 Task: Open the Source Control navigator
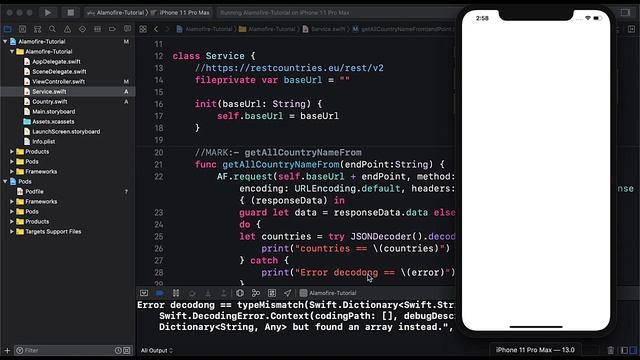[22, 29]
